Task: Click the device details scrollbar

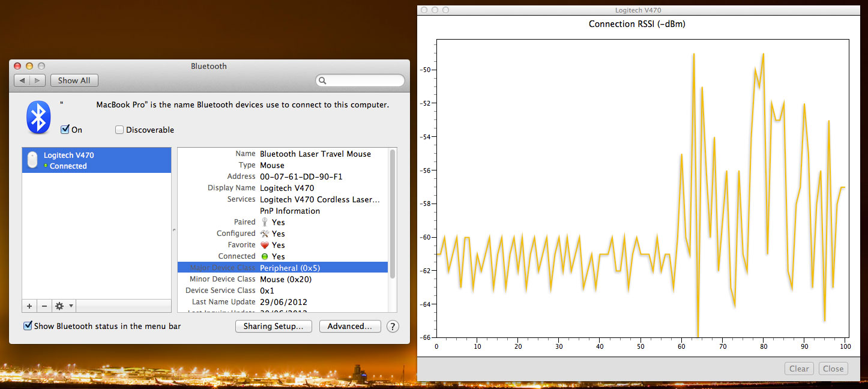Action: point(393,213)
